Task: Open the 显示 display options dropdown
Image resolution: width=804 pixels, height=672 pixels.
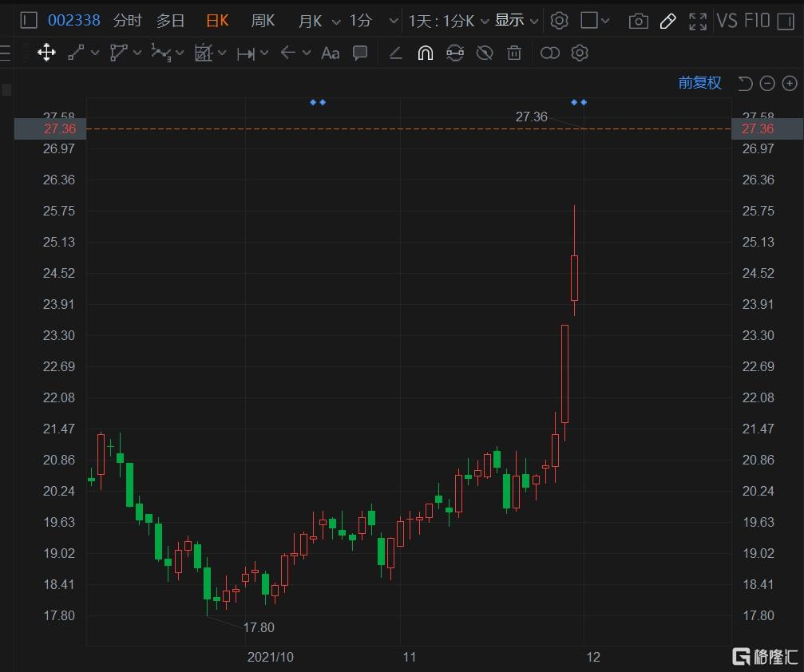Action: click(x=517, y=21)
